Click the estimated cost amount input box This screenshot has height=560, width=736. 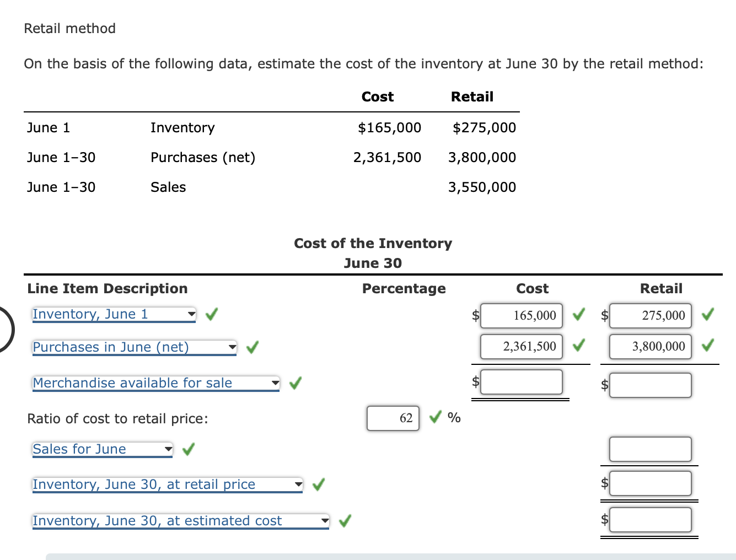tap(650, 519)
